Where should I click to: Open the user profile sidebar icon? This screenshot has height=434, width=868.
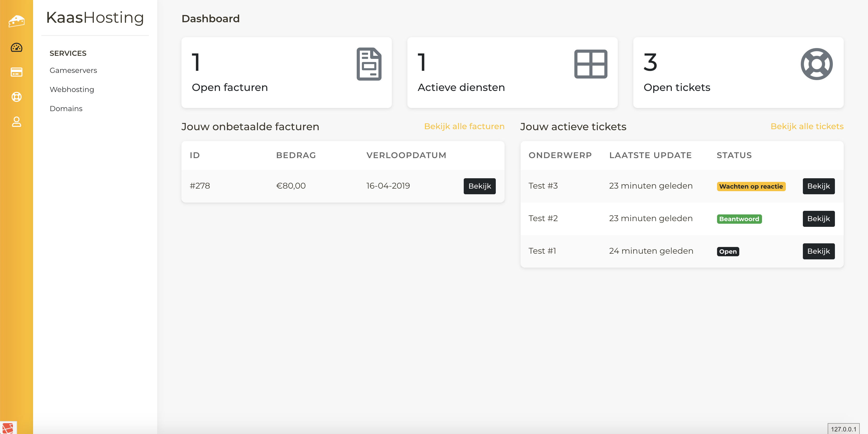(x=16, y=122)
